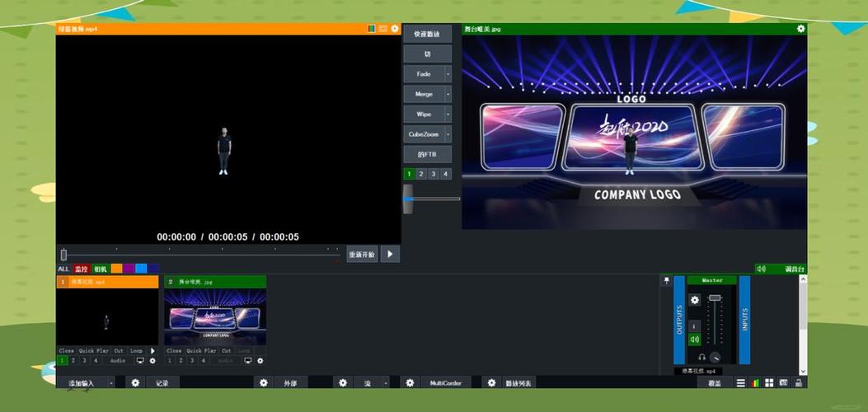Screen dimensions: 868x412
Task: Toggle Audio on input 1
Action: (x=117, y=361)
